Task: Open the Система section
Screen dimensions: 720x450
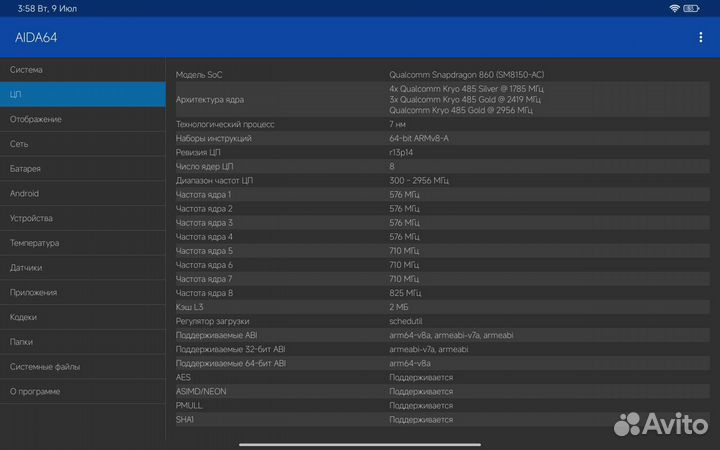Action: tap(82, 70)
